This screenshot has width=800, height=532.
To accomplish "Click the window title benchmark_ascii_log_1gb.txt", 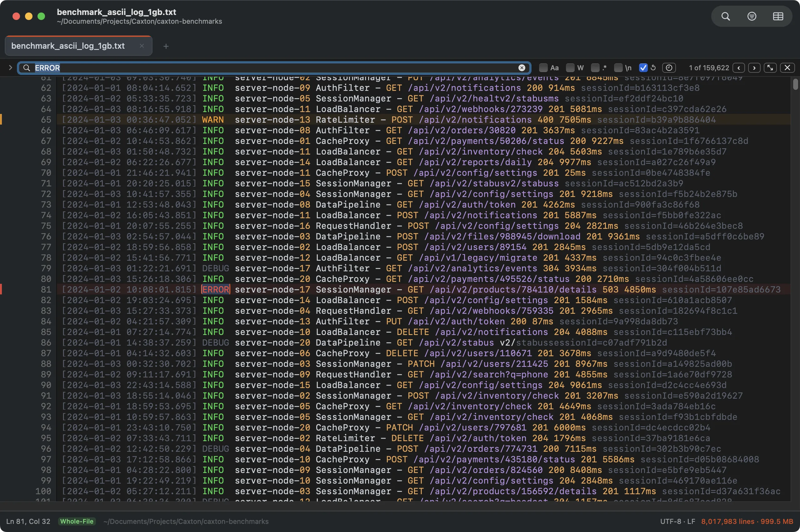I will [x=117, y=12].
